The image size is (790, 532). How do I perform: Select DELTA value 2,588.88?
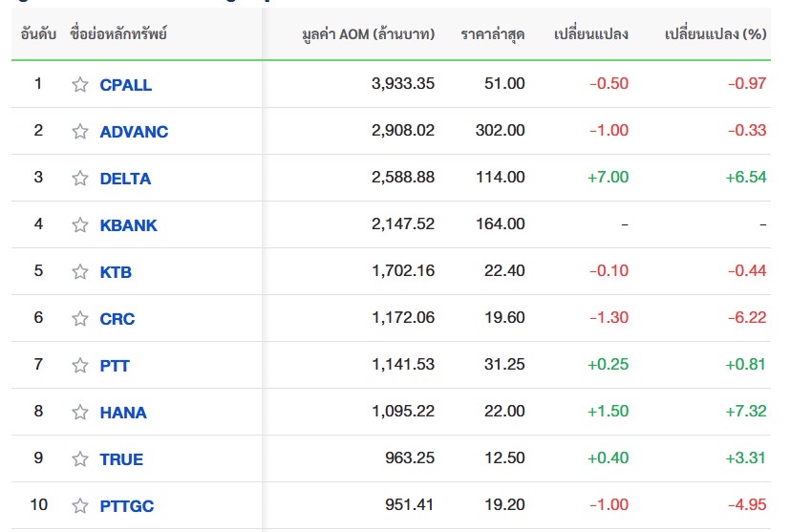click(403, 178)
